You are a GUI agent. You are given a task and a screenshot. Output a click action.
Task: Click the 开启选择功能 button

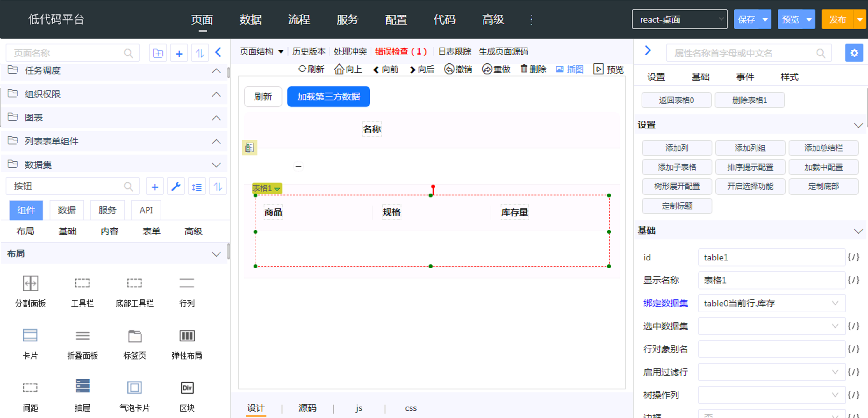(750, 186)
